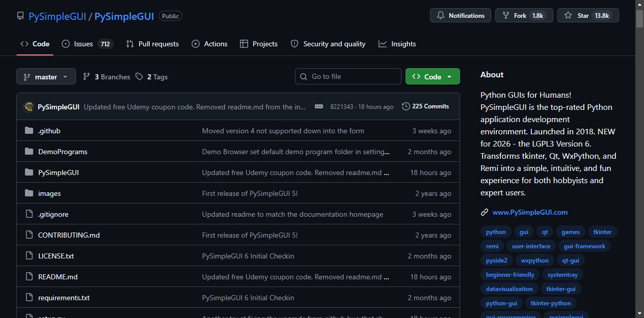Image resolution: width=644 pixels, height=318 pixels.
Task: Open commit hash 8221343 link
Action: (x=341, y=107)
